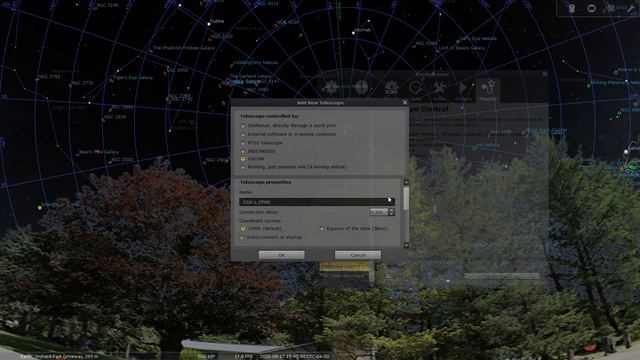The height and width of the screenshot is (360, 640).
Task: Click third icon in top-right toolbar
Action: coord(611,8)
